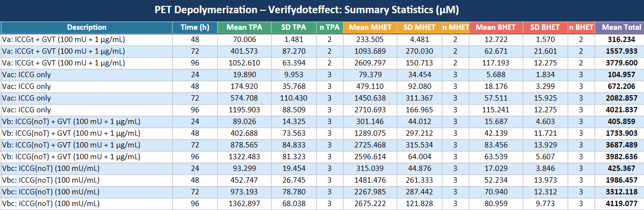Click Mean BHET value 5.688
The width and height of the screenshot is (644, 210).
[x=496, y=75]
